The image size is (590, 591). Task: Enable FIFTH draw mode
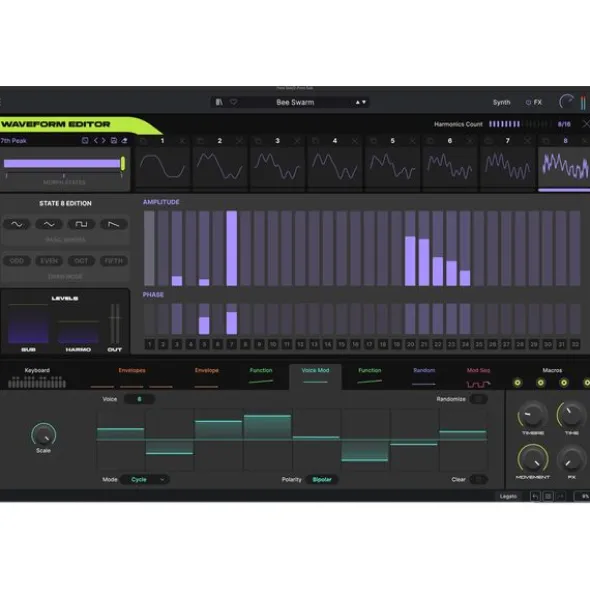113,261
